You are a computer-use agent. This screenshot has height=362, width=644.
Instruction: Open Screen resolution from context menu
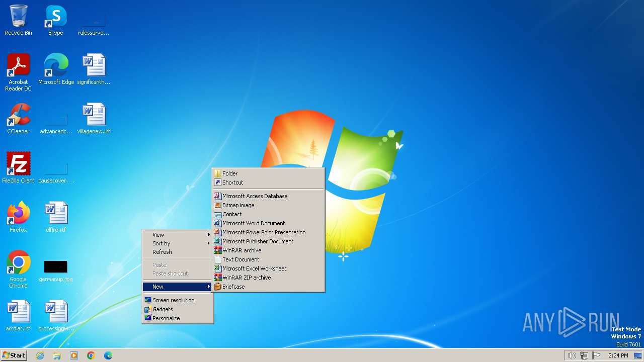click(178, 300)
